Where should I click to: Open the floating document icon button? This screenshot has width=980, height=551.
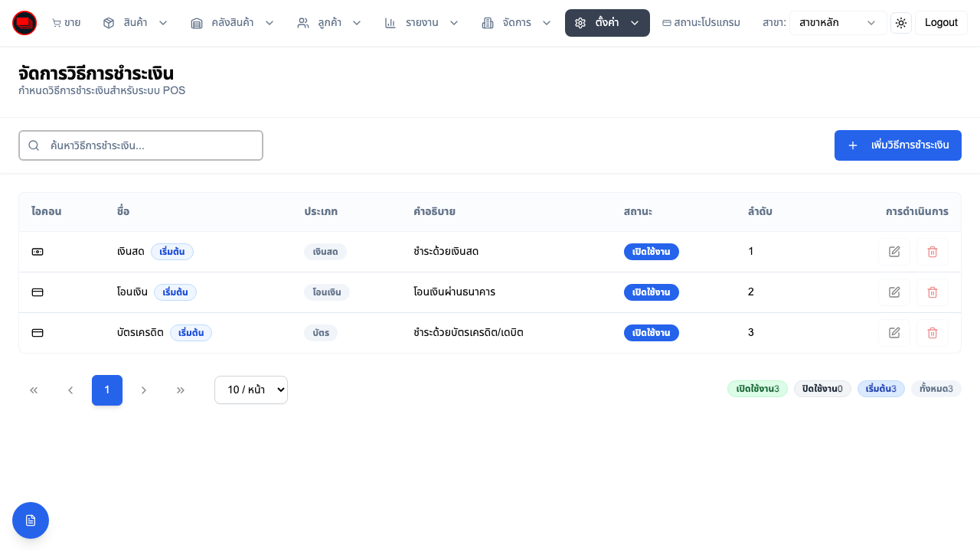[31, 520]
